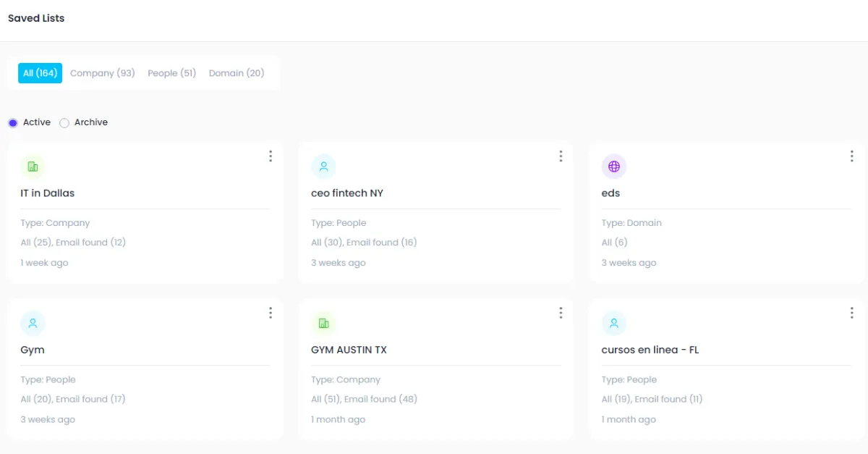Open the Gym list title
The height and width of the screenshot is (454, 868).
33,350
